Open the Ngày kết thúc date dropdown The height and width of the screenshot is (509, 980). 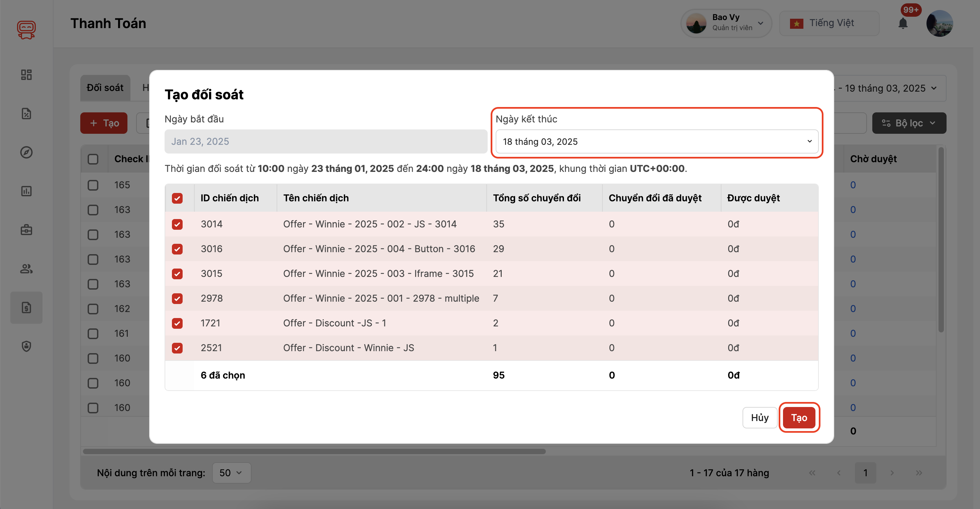pyautogui.click(x=657, y=141)
